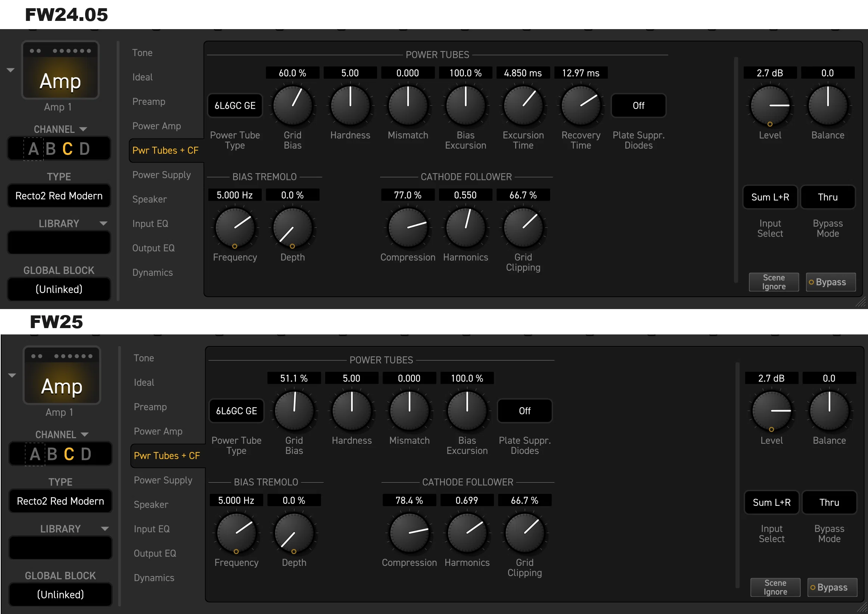Click the (Unlinked) global block field in FW24.05

[x=59, y=289]
